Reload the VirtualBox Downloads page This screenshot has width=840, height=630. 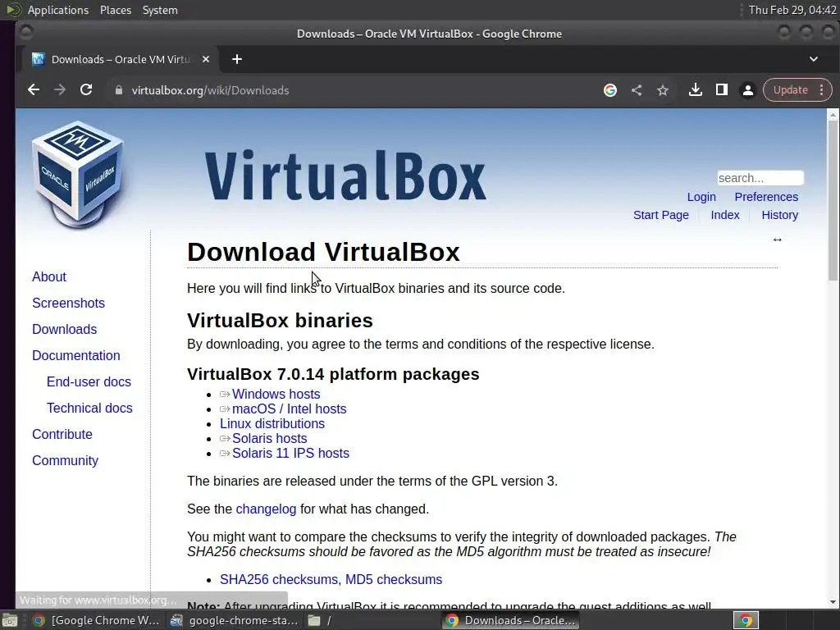point(85,90)
